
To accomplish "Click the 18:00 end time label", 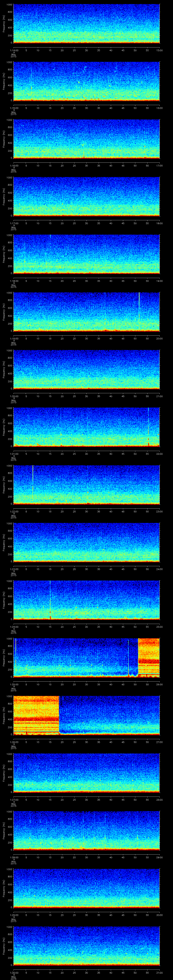I will [160, 223].
